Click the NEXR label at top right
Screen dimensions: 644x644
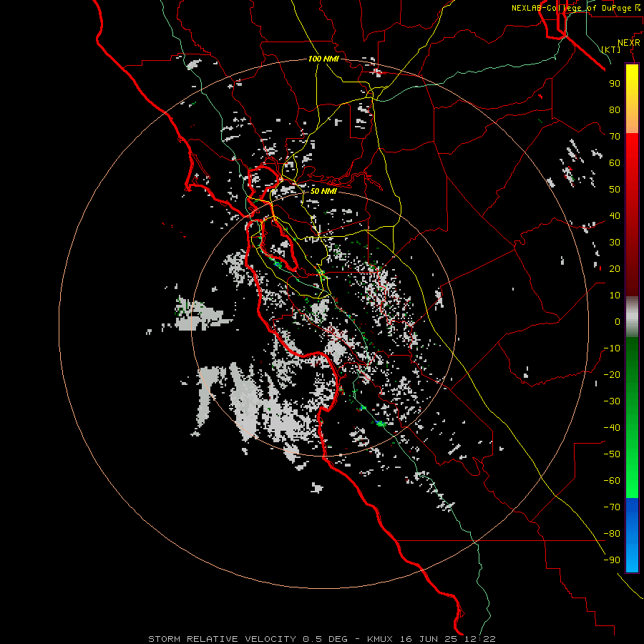(x=629, y=43)
